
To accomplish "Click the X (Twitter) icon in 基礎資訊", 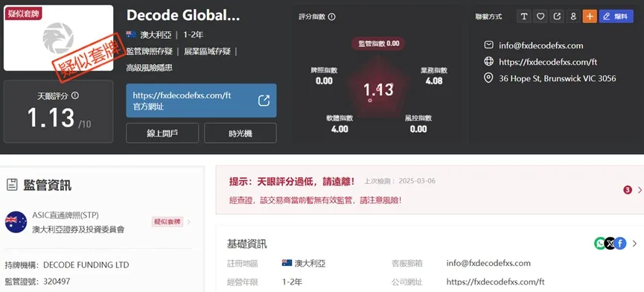I will point(610,244).
